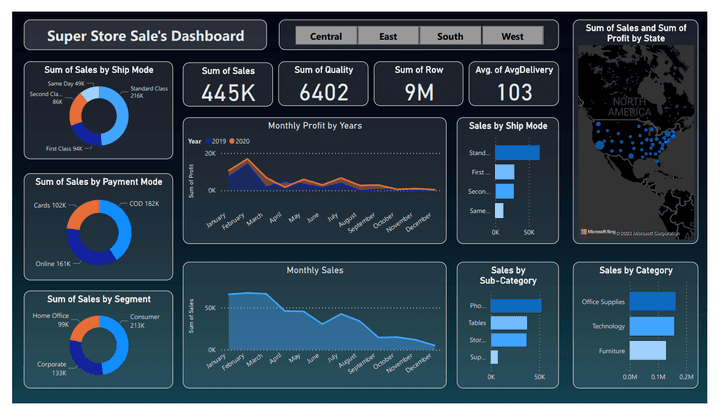
Task: Click the 2019 legend color marker
Action: 208,141
